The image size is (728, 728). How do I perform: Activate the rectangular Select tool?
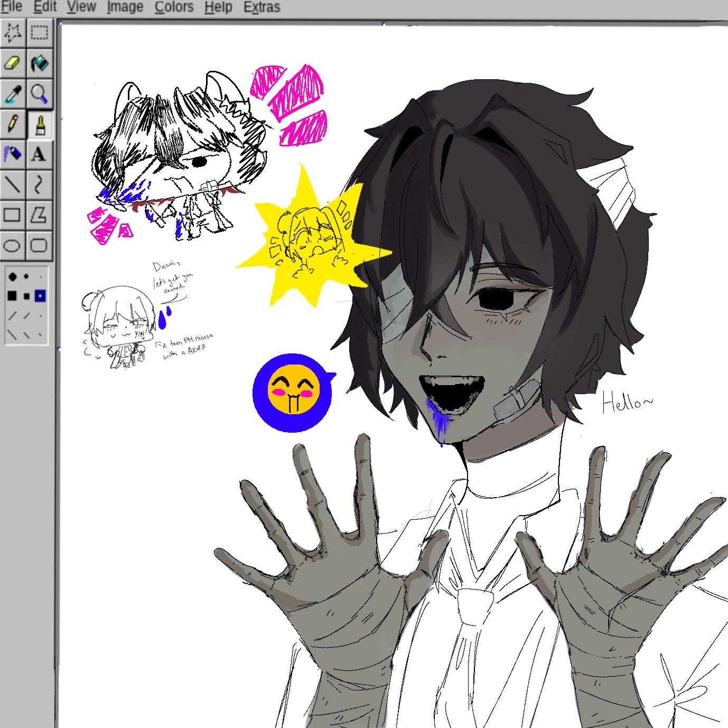(40, 32)
